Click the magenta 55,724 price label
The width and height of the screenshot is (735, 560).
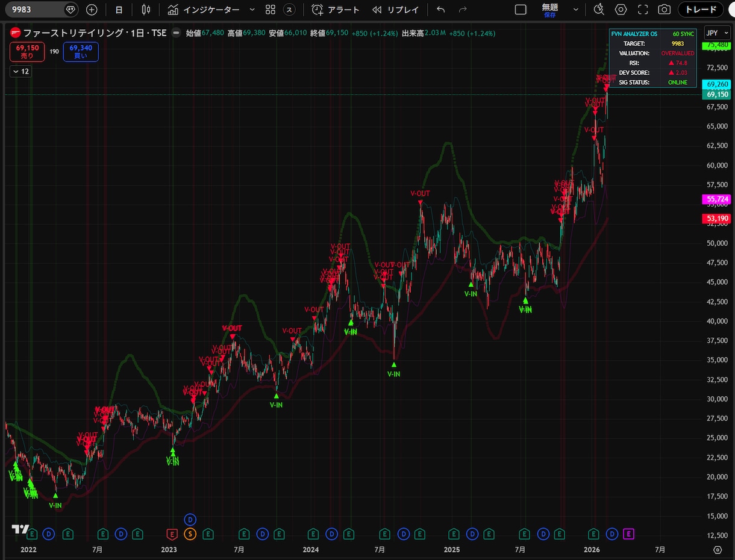pyautogui.click(x=716, y=199)
